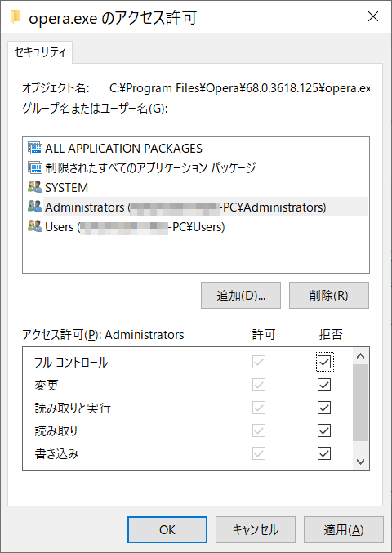Open the セキュリティ tab
392x553 pixels.
coord(40,52)
